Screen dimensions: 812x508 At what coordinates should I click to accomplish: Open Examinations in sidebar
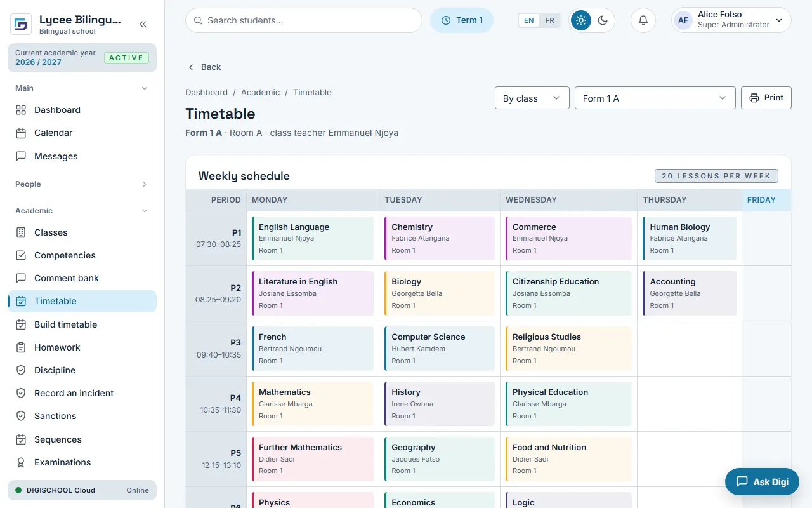(82, 462)
